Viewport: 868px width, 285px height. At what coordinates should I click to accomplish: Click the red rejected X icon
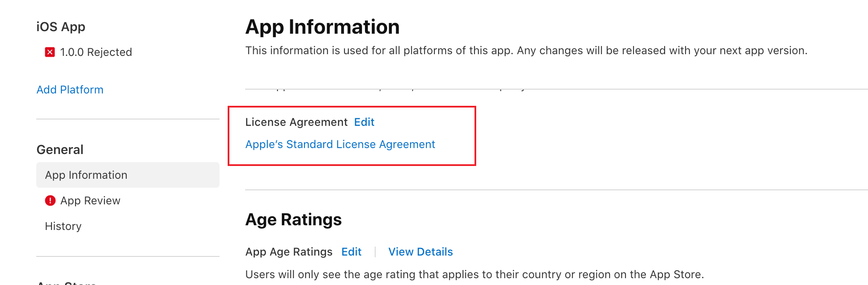coord(50,52)
